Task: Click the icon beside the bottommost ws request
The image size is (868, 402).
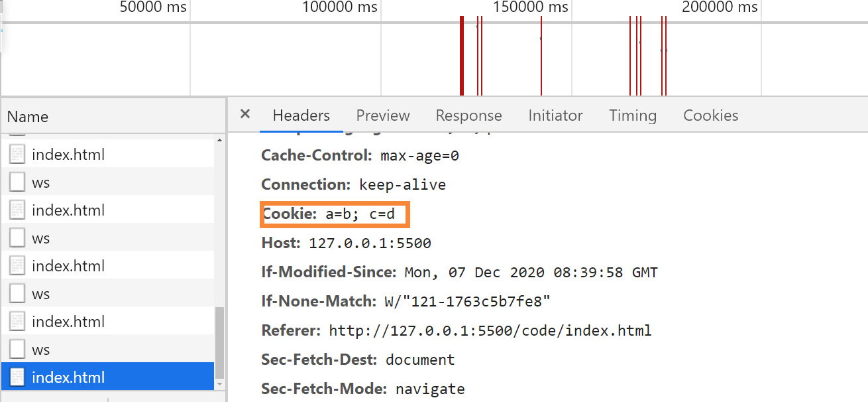Action: [x=17, y=350]
